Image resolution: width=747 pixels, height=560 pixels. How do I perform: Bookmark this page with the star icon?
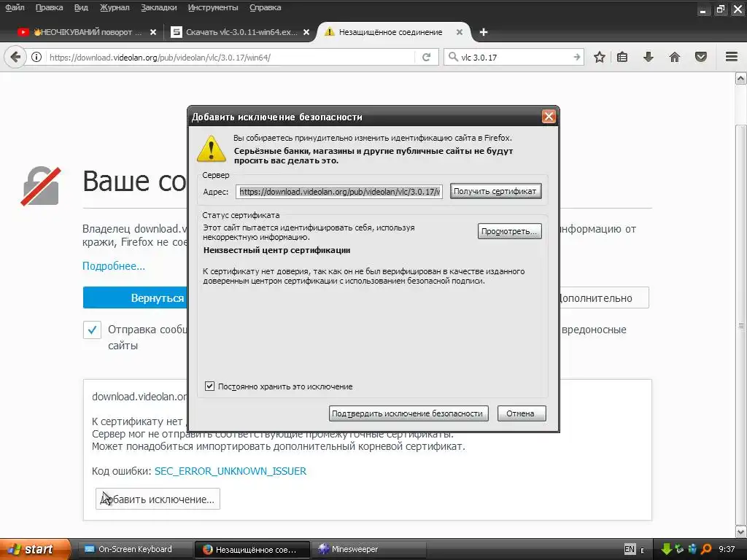click(600, 57)
